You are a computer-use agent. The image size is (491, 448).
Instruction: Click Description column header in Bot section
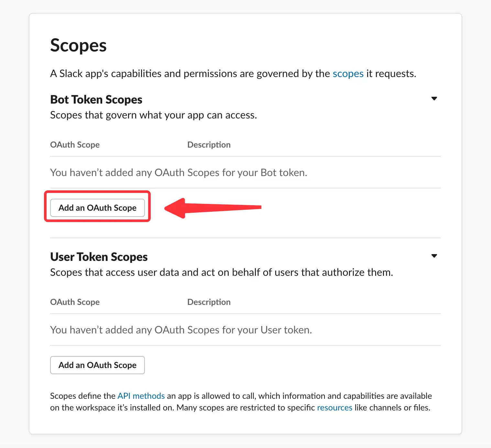(209, 145)
